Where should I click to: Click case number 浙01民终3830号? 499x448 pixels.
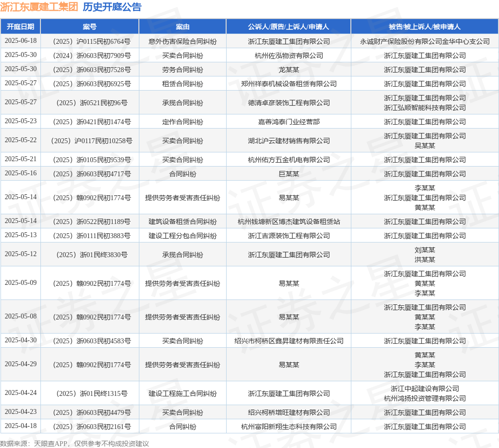[x=92, y=255]
